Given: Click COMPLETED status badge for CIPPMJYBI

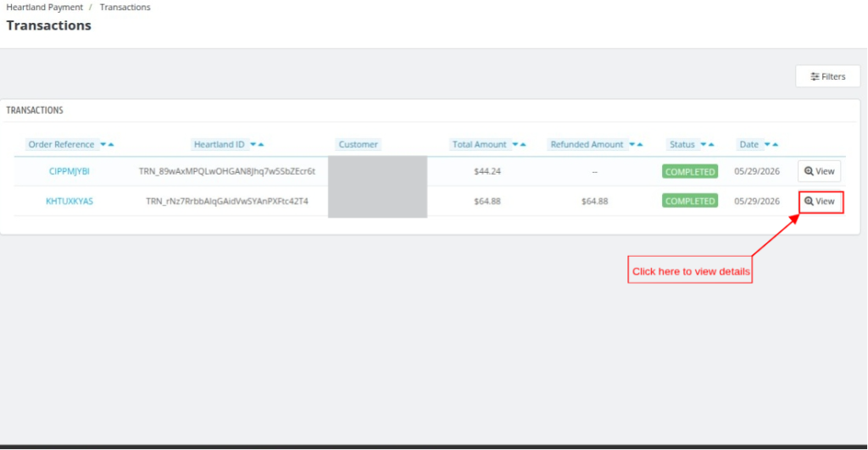Looking at the screenshot, I should pyautogui.click(x=690, y=171).
